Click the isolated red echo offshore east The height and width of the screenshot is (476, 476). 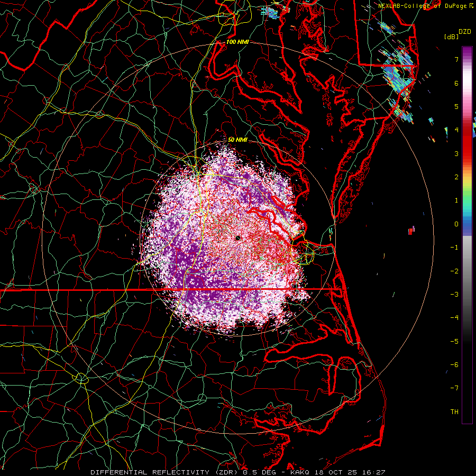tap(411, 231)
